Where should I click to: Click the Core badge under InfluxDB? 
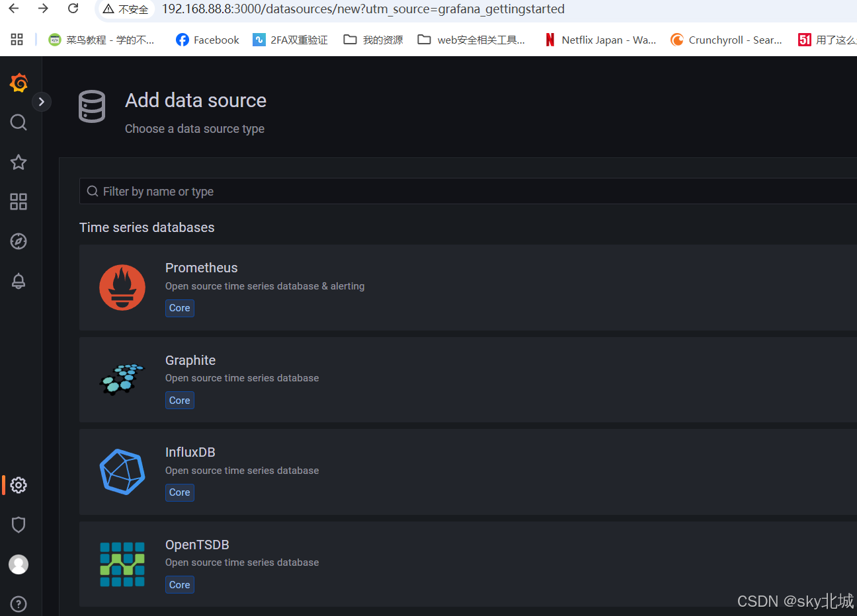click(x=180, y=492)
